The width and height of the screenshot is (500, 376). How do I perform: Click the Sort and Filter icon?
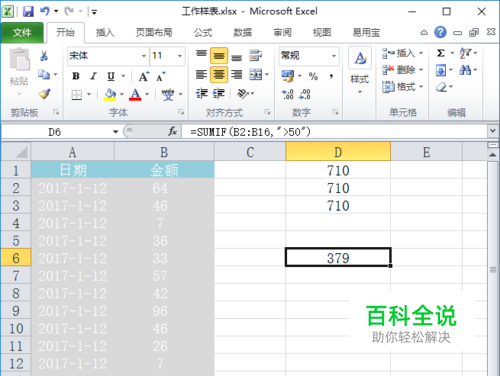tap(465, 53)
